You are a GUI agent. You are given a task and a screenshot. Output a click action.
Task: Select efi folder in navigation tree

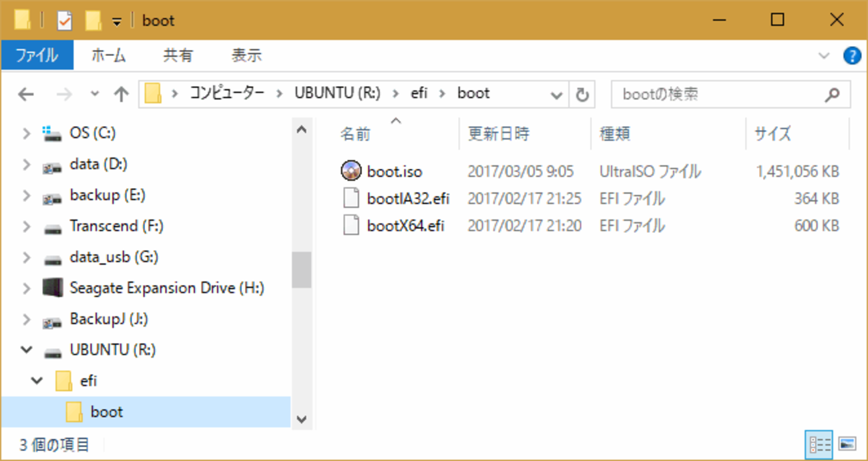click(x=88, y=382)
